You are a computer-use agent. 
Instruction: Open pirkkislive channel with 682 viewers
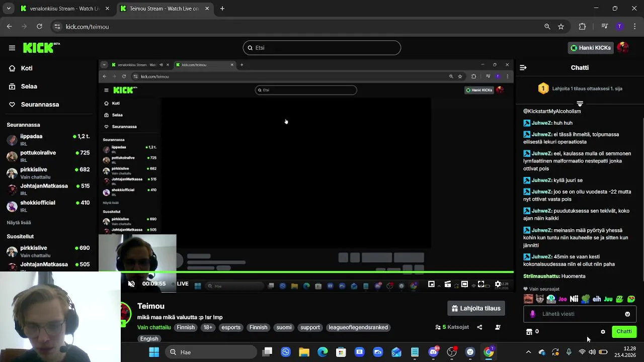pos(48,173)
